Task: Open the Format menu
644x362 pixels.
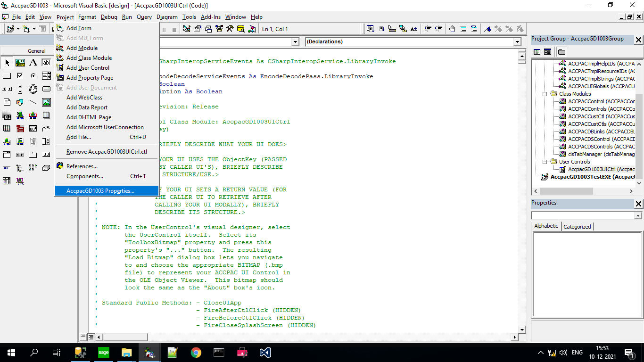Action: pos(87,17)
